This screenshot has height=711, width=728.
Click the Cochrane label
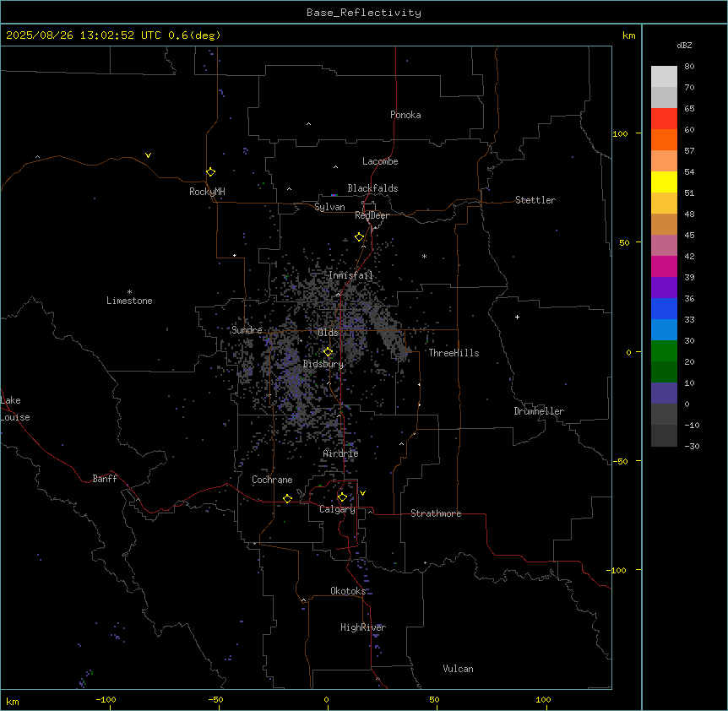pyautogui.click(x=272, y=480)
